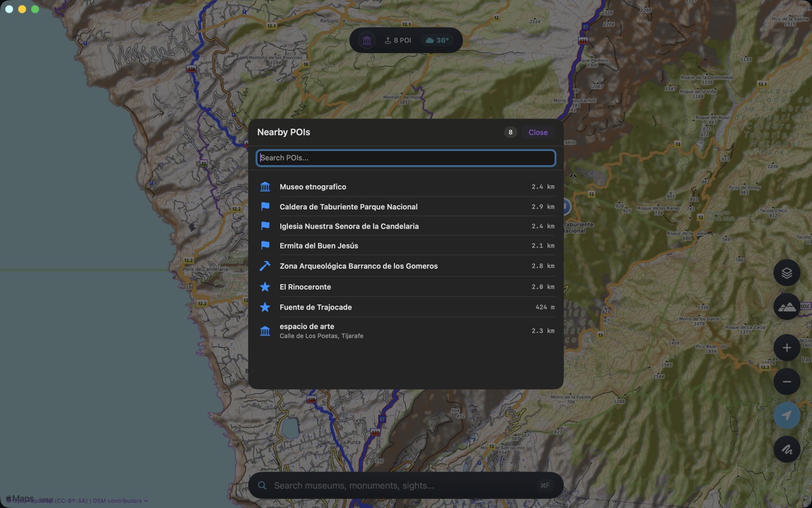This screenshot has height=508, width=812.
Task: Open the 8 POI counter in top pill
Action: tap(398, 41)
